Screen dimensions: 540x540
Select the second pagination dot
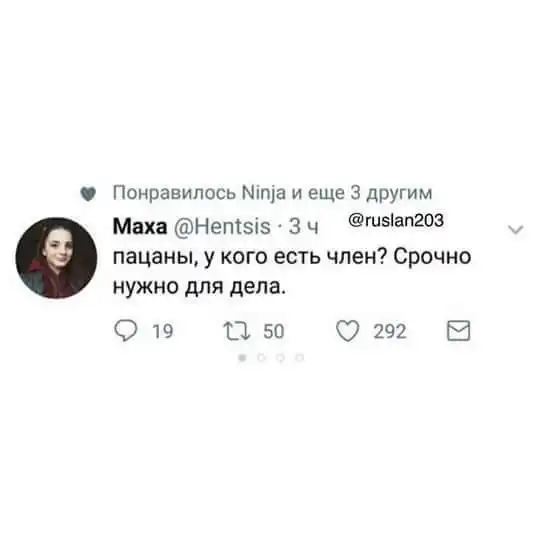[x=261, y=358]
